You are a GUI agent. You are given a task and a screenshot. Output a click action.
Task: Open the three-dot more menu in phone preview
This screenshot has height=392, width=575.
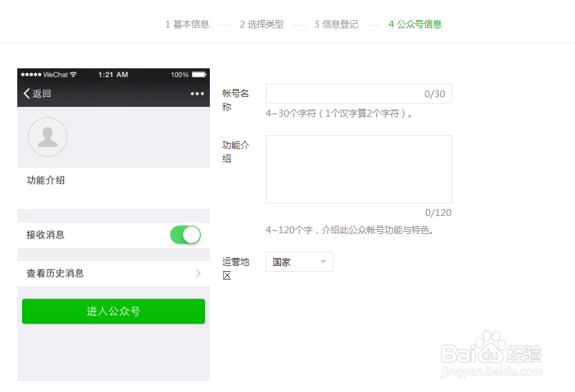(x=197, y=94)
